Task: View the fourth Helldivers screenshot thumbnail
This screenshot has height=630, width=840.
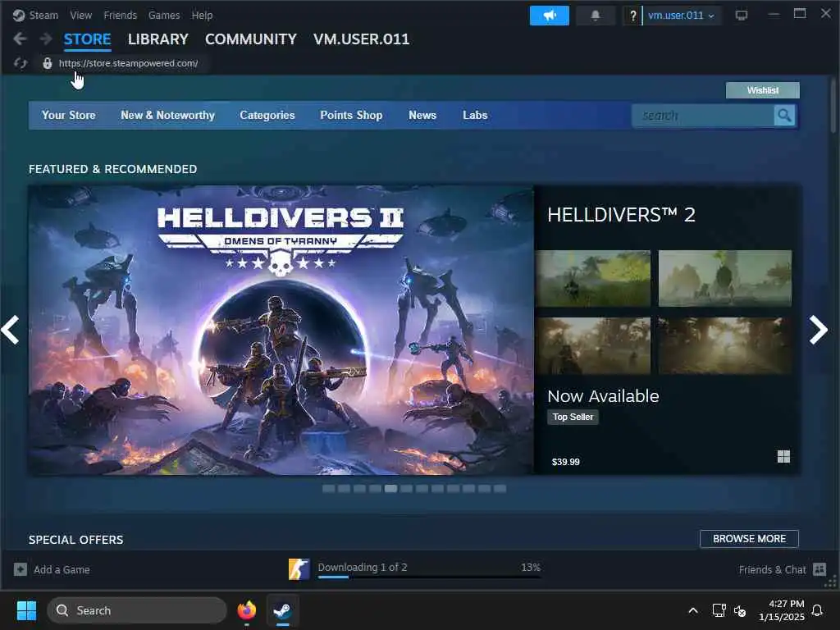Action: (725, 345)
